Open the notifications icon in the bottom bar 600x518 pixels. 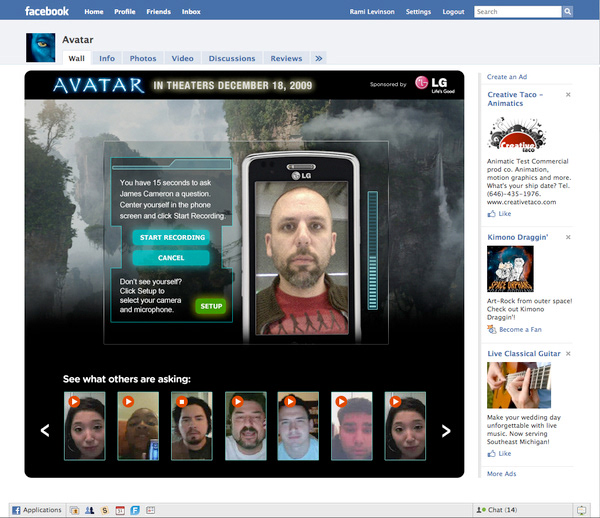point(581,510)
